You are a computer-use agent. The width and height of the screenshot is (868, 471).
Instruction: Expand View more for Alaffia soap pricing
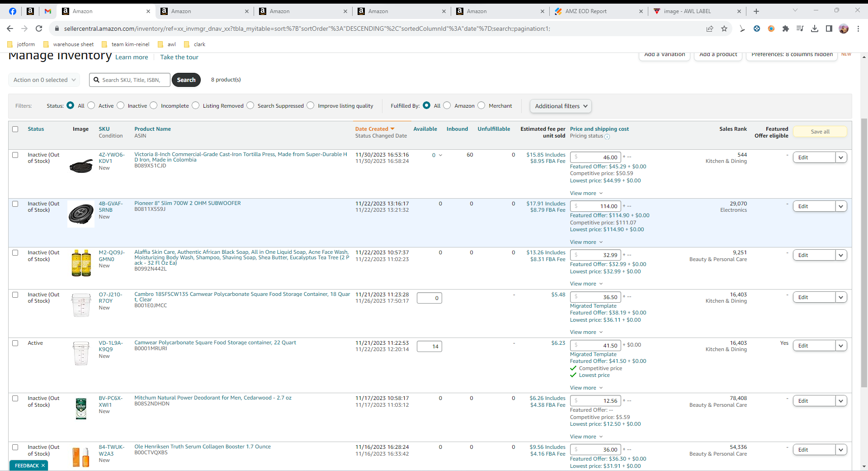[x=586, y=284]
